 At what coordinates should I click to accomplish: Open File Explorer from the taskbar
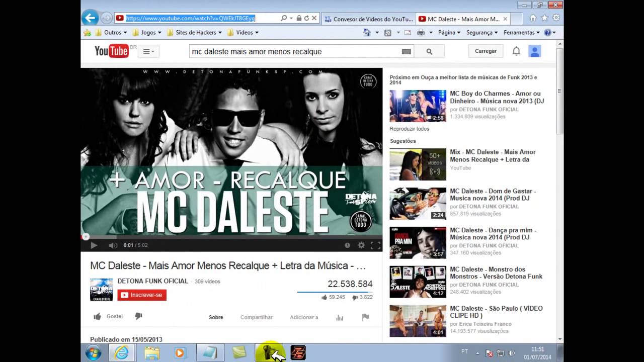click(151, 353)
